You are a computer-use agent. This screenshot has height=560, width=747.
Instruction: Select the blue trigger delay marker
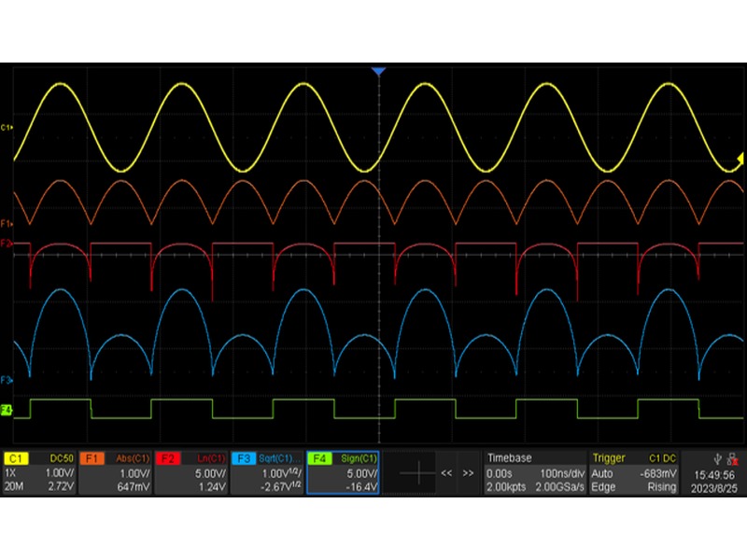click(x=378, y=71)
